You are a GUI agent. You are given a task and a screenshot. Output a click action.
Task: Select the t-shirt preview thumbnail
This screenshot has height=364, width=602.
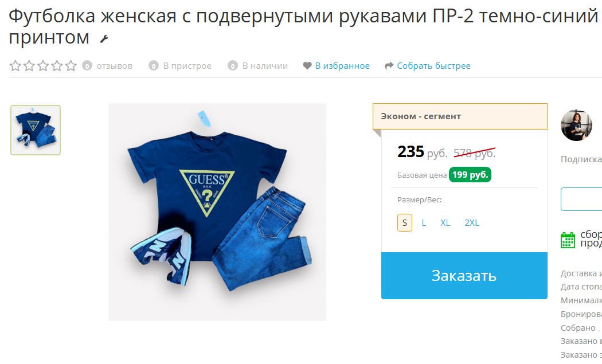[x=36, y=130]
